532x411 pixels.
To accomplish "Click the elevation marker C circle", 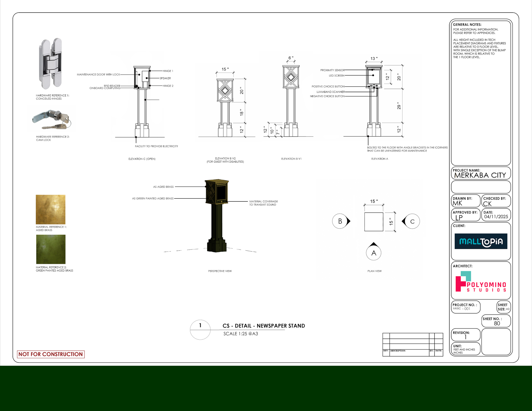I will [x=412, y=221].
